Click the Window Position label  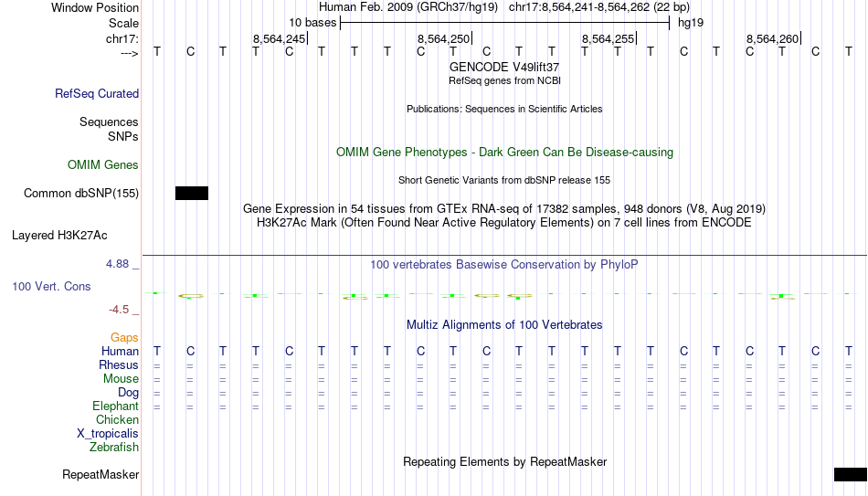[x=95, y=7]
